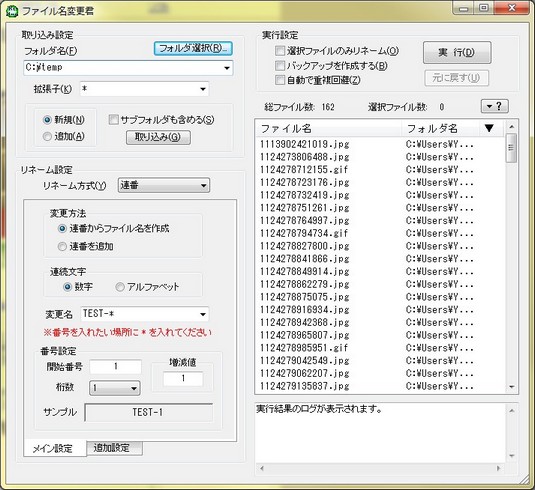Select file 1113902421019.jpg in list
This screenshot has width=535, height=490.
(x=305, y=144)
